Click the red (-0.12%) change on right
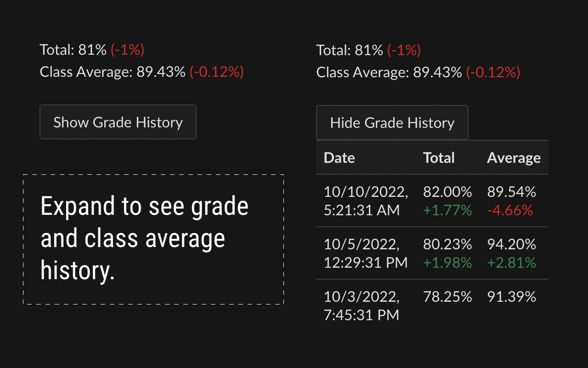Screen dimensions: 588x368 click(x=493, y=72)
